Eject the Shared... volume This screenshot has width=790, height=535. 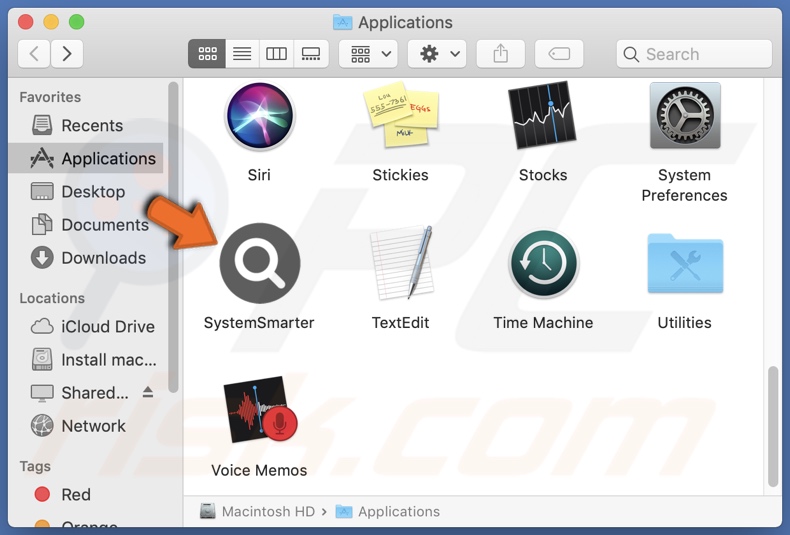point(148,392)
